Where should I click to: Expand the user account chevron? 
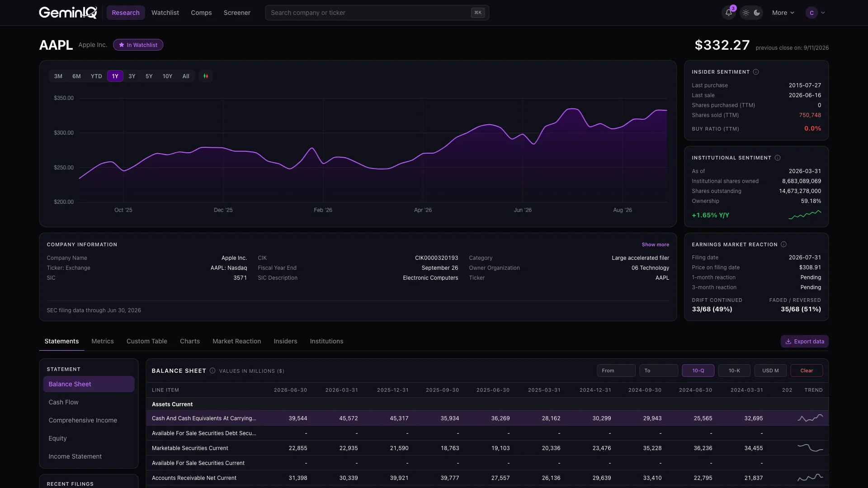tap(823, 13)
